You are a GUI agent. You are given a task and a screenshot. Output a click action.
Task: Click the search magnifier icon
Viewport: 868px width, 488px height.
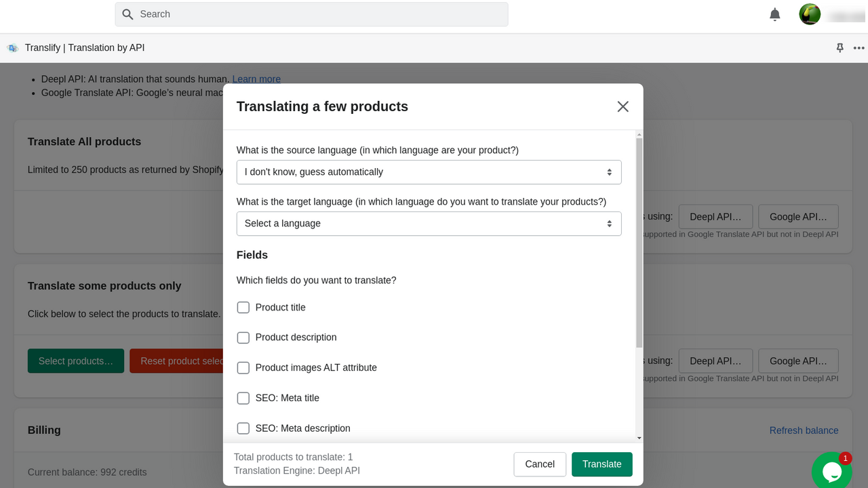(x=127, y=14)
